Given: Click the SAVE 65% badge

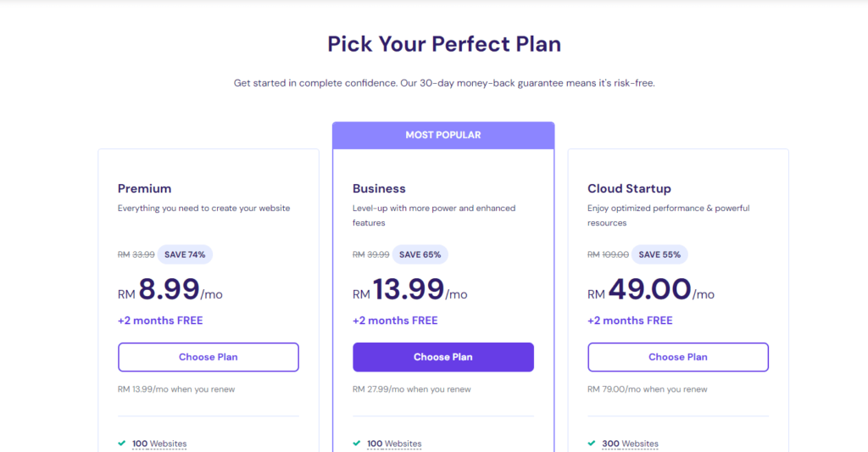Looking at the screenshot, I should [x=420, y=254].
